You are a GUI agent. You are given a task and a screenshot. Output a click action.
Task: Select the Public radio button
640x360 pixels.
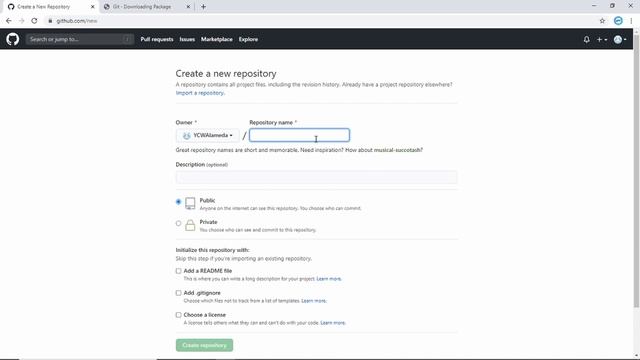[x=178, y=202]
